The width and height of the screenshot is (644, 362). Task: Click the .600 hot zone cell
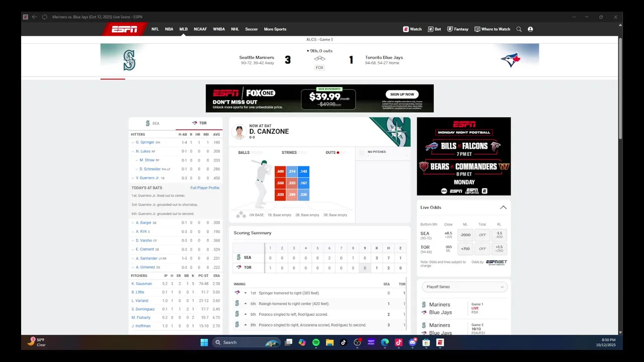(x=280, y=171)
